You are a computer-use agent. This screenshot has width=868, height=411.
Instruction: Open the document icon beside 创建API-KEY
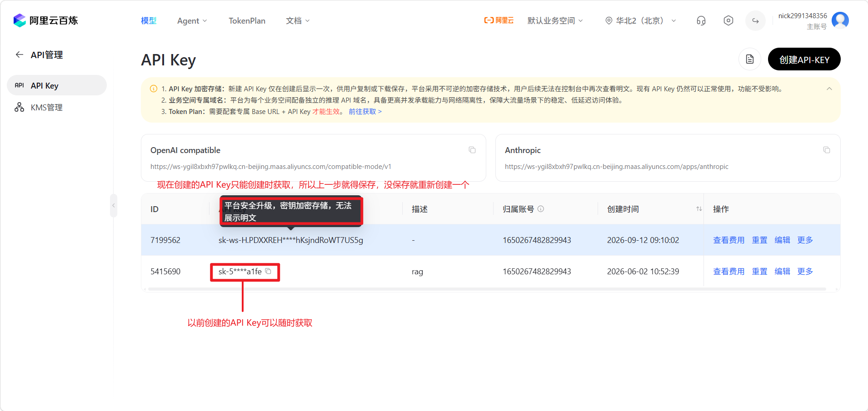click(x=750, y=59)
